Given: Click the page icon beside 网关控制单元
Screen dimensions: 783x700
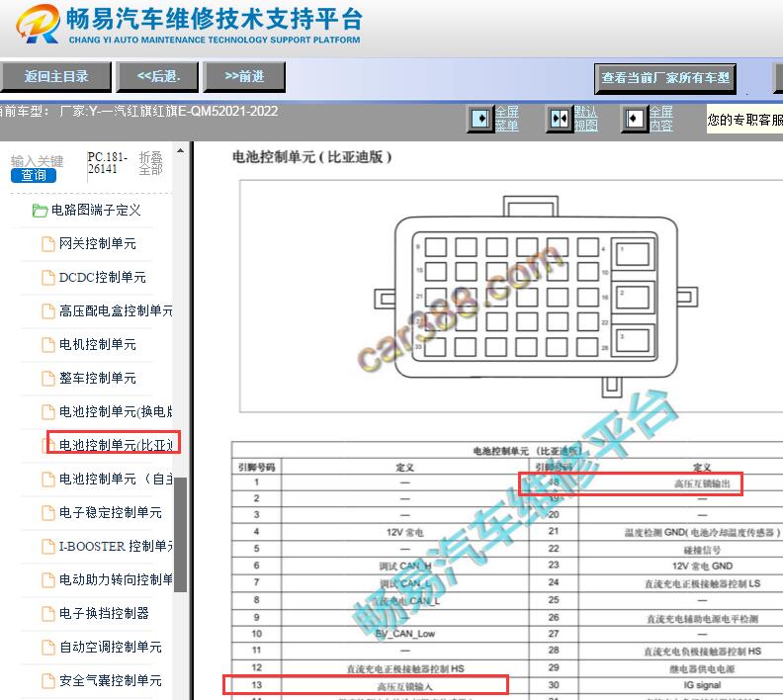Looking at the screenshot, I should click(47, 244).
